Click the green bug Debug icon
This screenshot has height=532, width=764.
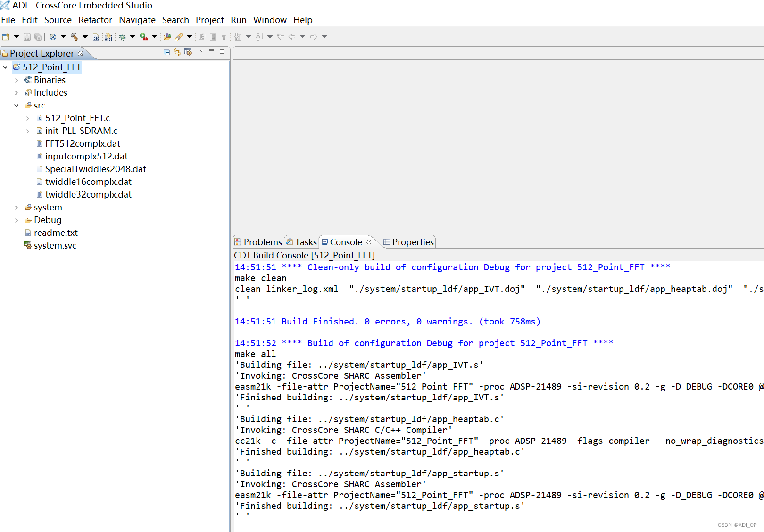point(122,37)
